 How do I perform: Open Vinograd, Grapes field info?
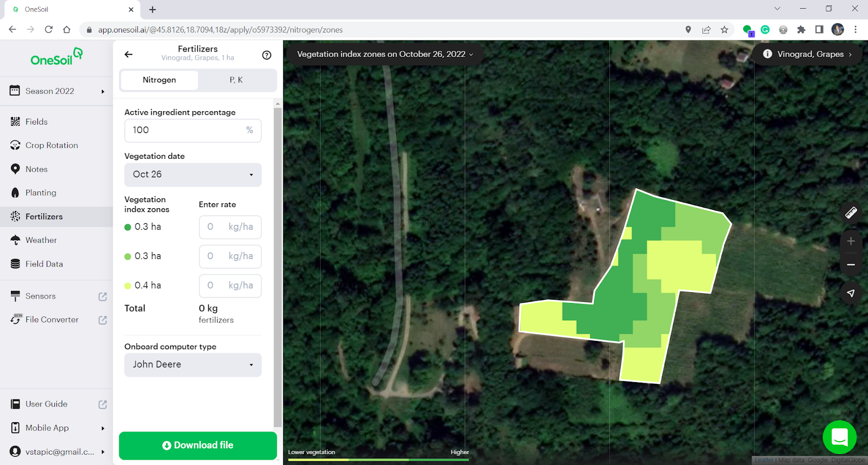(x=807, y=54)
